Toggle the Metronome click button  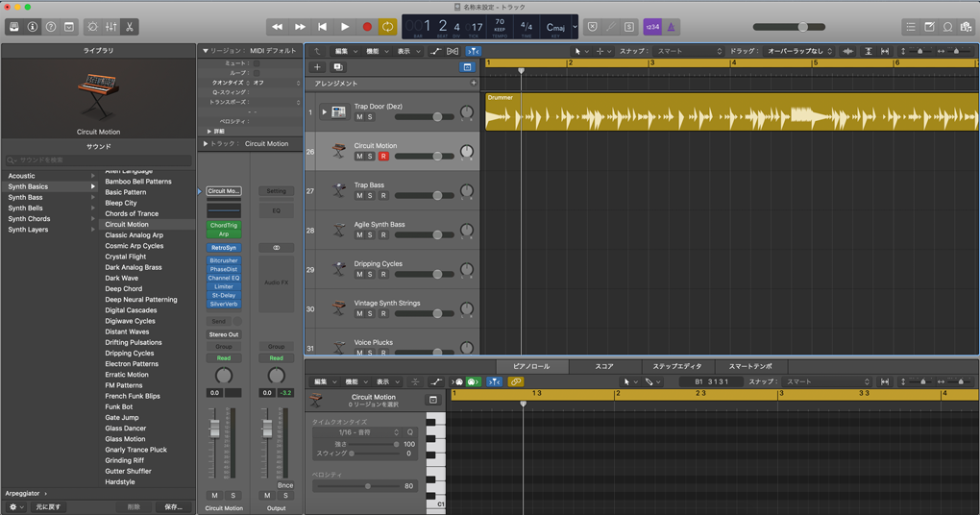[671, 27]
